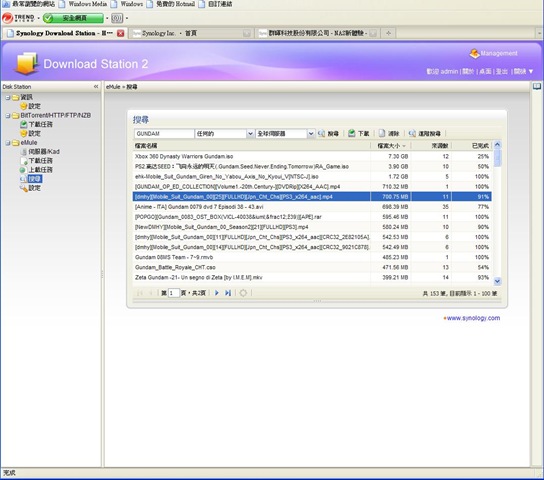Click the Trend Micro wireless signal icon
This screenshot has width=544, height=480.
(117, 18)
